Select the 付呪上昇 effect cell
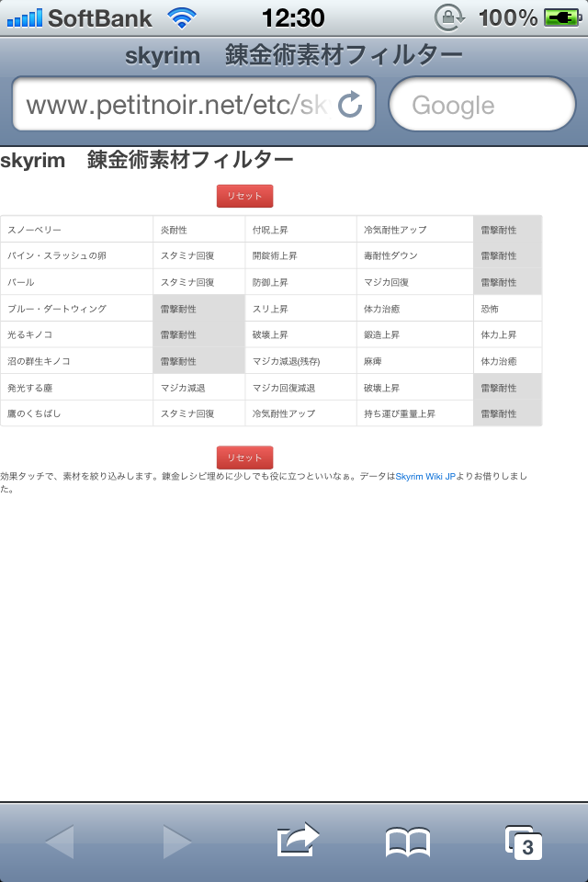 point(301,230)
